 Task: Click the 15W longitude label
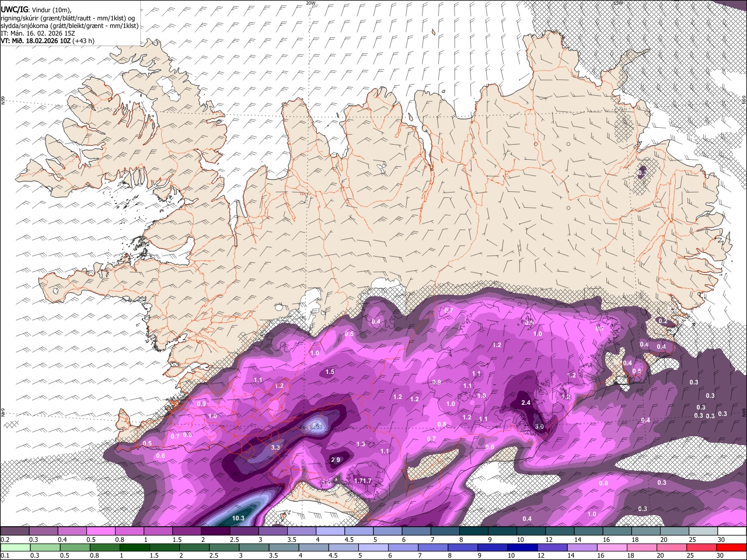[x=619, y=3]
